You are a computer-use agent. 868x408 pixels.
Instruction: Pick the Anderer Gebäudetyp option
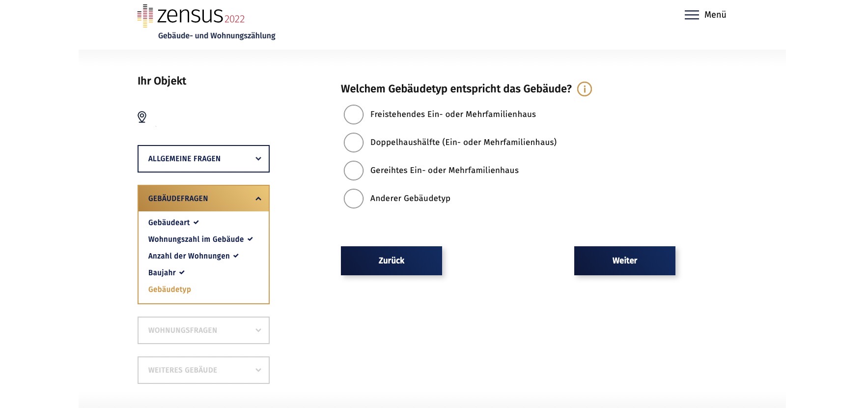(354, 199)
